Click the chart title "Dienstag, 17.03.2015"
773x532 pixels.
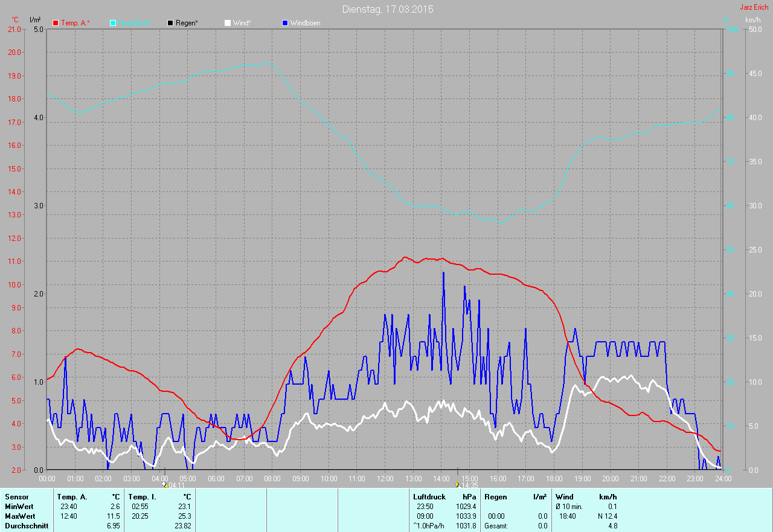[388, 9]
